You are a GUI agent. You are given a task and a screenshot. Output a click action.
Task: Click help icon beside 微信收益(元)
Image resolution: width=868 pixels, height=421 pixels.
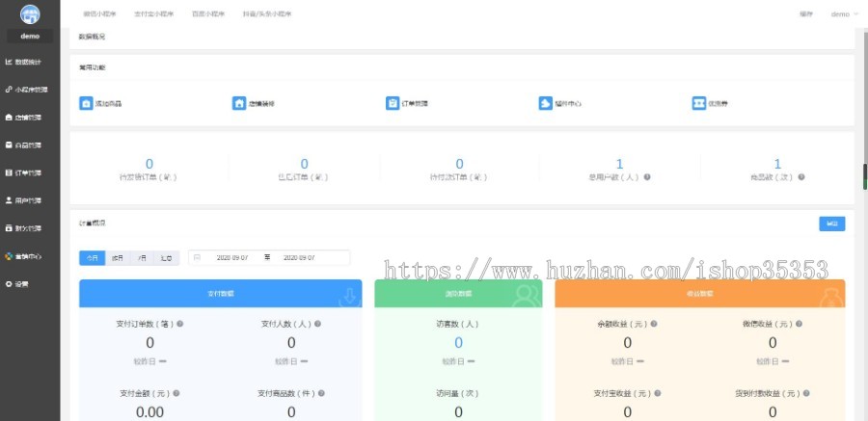tap(799, 325)
